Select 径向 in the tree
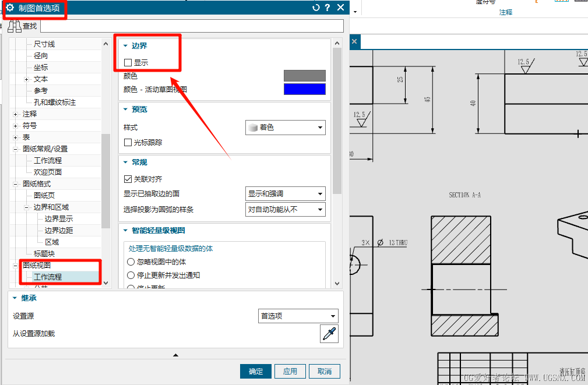 click(x=40, y=56)
